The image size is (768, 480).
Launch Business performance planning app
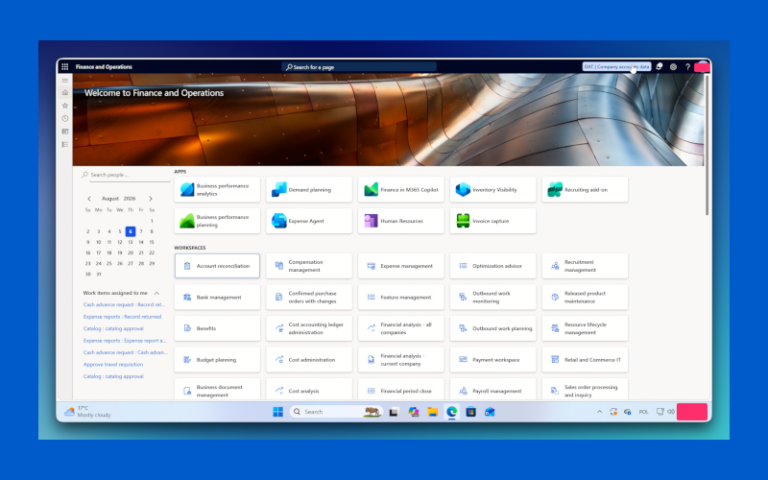pyautogui.click(x=217, y=221)
